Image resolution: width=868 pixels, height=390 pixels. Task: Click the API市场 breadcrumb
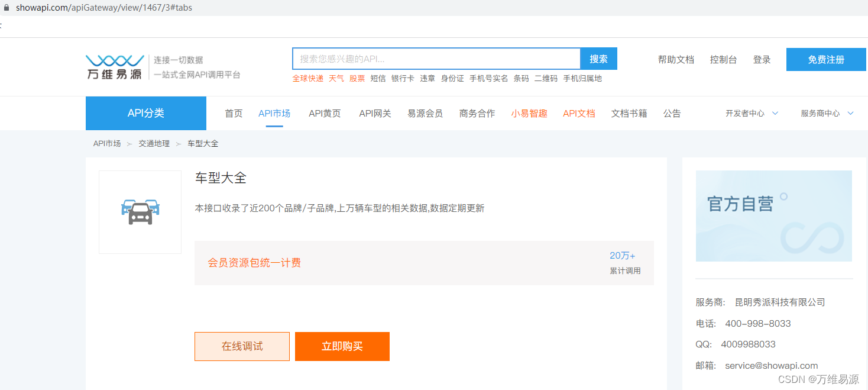click(107, 143)
